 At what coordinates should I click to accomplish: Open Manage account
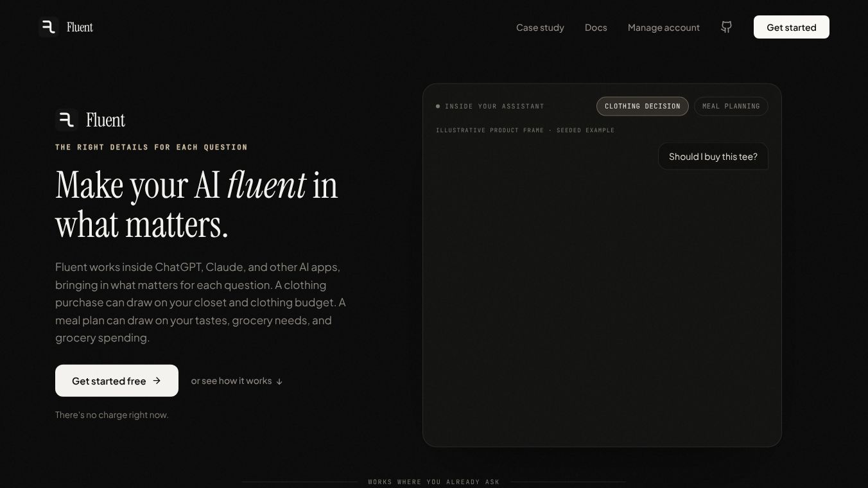coord(664,28)
